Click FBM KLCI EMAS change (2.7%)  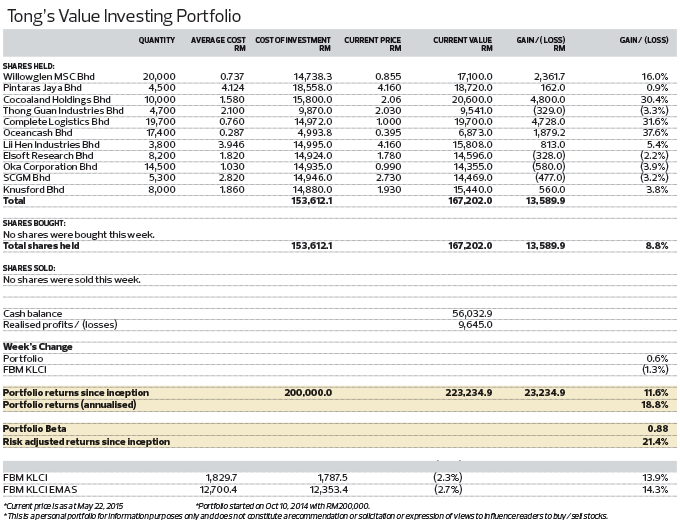click(448, 490)
